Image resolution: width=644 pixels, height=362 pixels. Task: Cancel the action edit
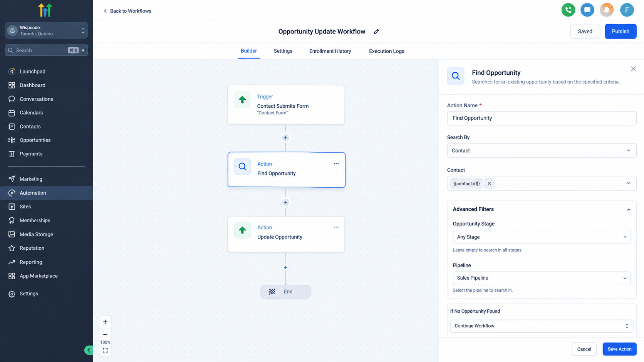[x=584, y=349]
